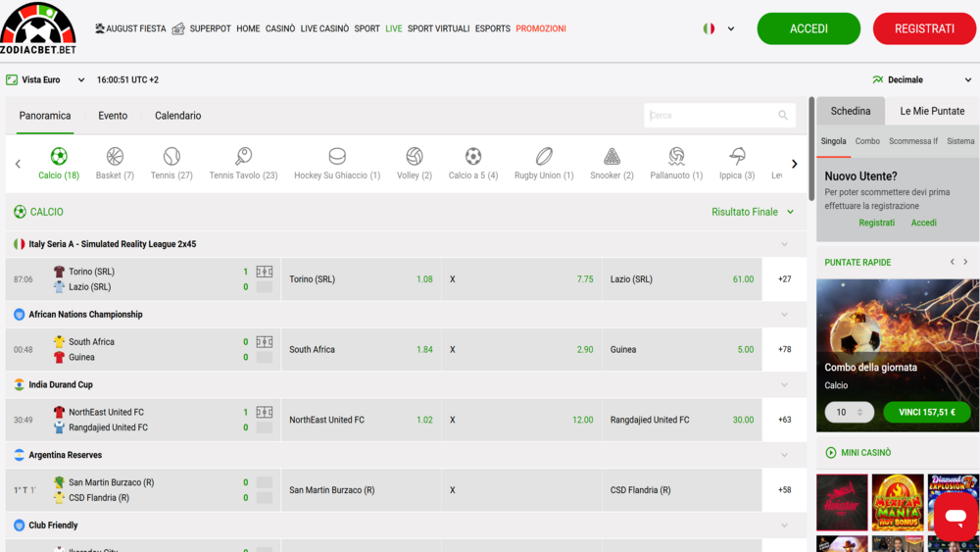Collapse the Argentina Reserves section

point(784,455)
